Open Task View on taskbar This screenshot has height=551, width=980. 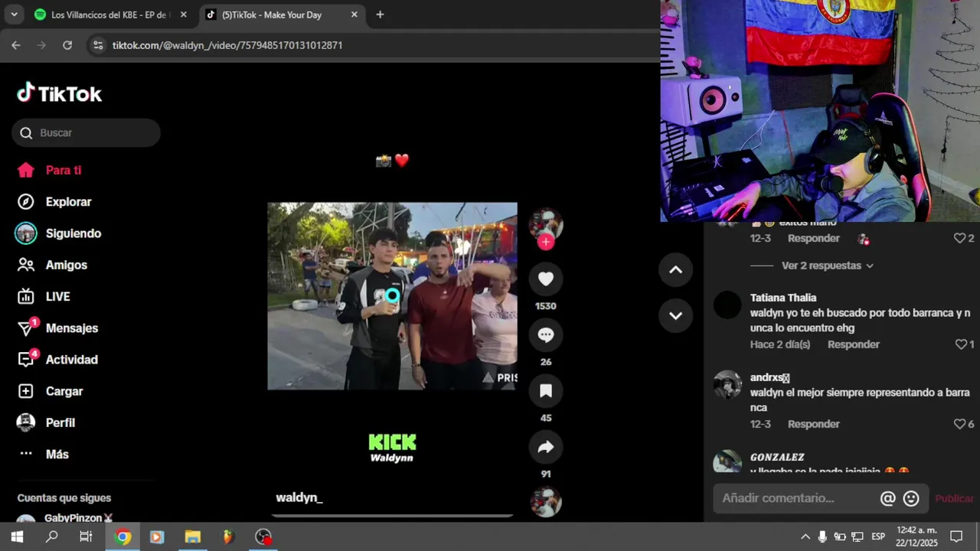point(86,536)
